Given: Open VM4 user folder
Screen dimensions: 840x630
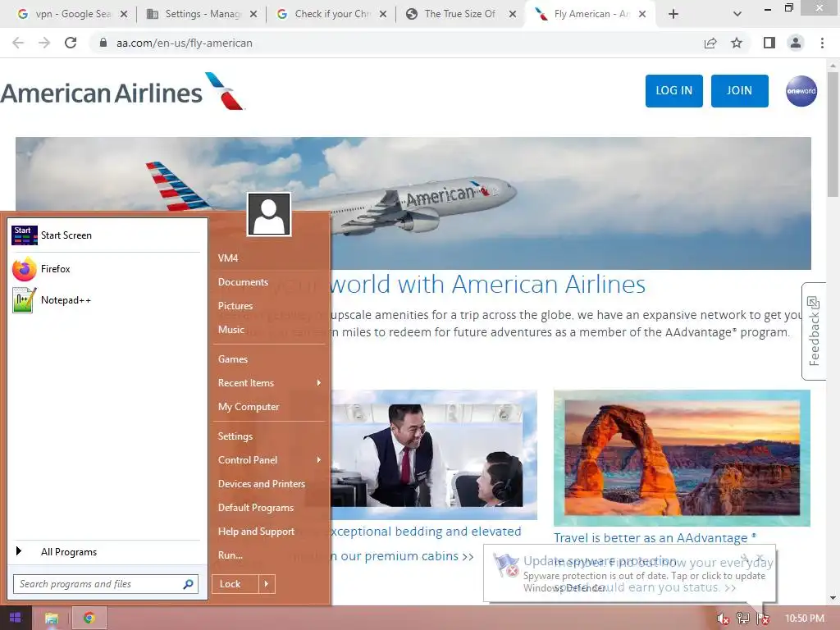Looking at the screenshot, I should click(228, 258).
